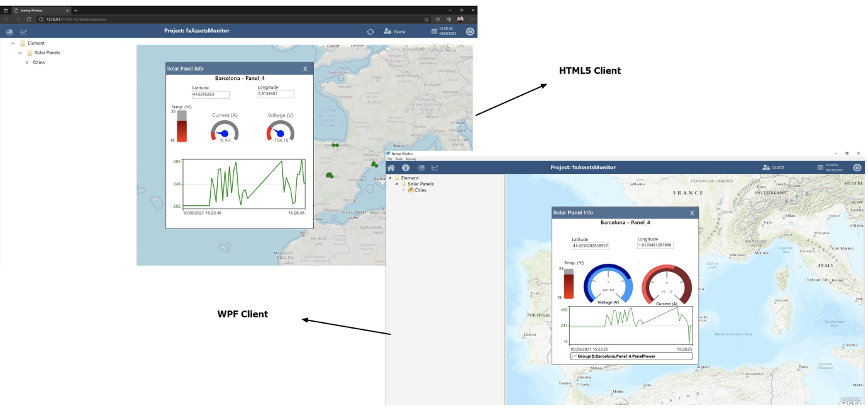Viewport: 868px width, 413px height.
Task: Expand the Cities chevron in HTML5 tree
Action: pyautogui.click(x=27, y=62)
